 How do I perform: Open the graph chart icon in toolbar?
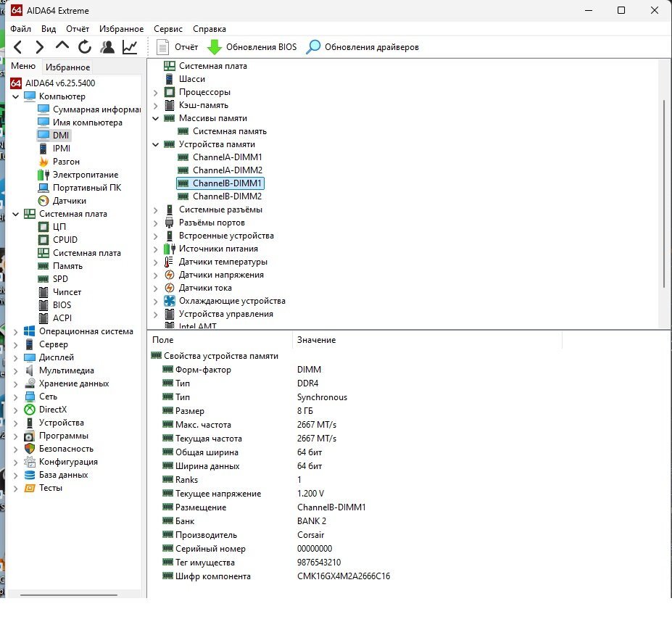click(130, 47)
